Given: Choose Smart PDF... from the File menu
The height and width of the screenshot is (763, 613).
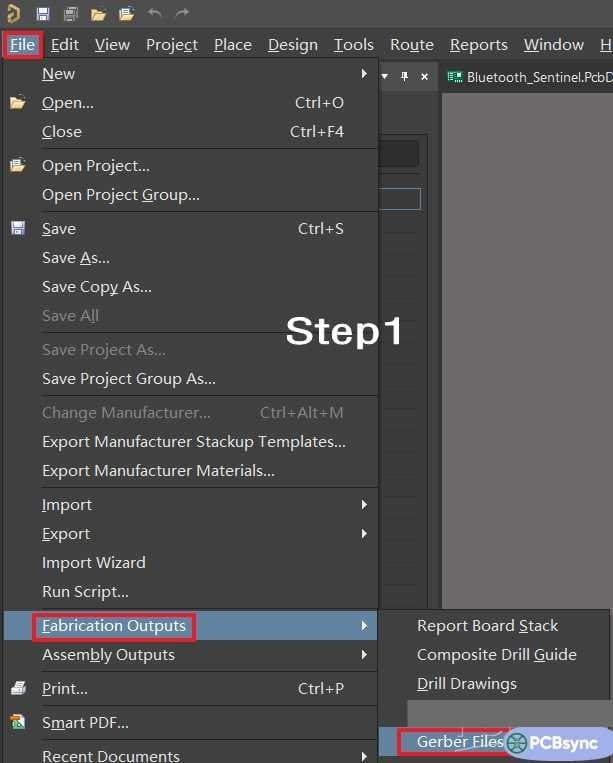Looking at the screenshot, I should coord(85,723).
